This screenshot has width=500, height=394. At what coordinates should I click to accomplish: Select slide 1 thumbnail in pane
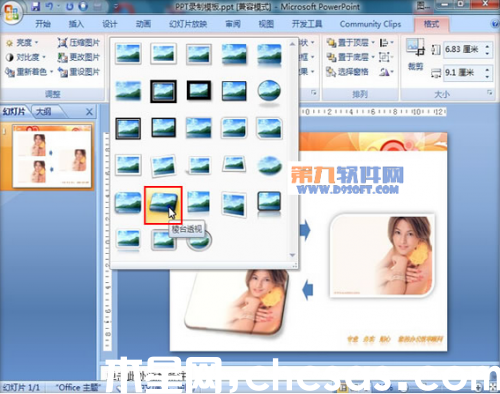pyautogui.click(x=52, y=156)
